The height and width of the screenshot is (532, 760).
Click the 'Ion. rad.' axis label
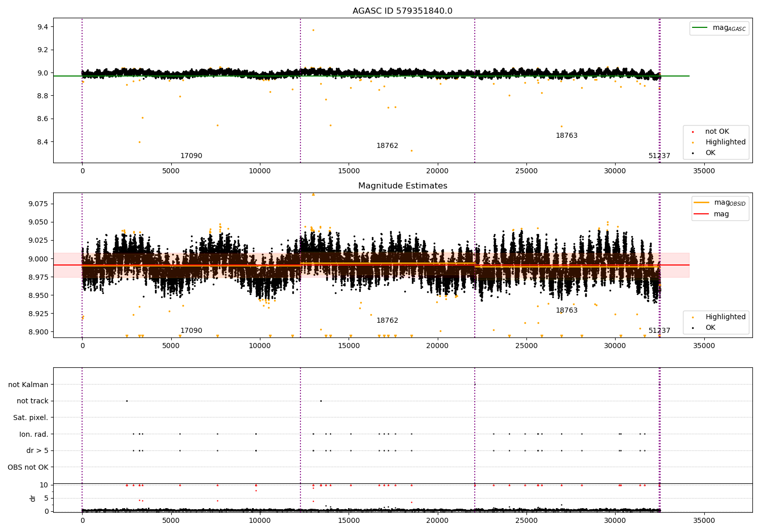(34, 434)
